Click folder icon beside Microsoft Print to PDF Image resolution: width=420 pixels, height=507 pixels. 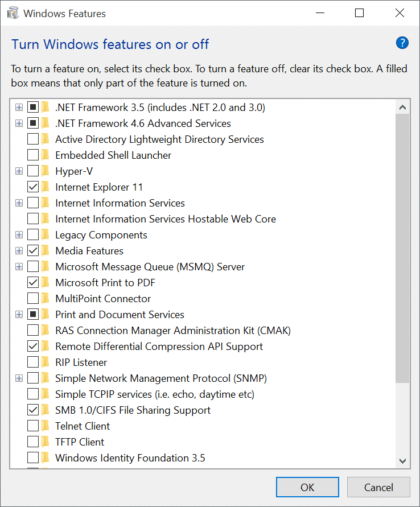pyautogui.click(x=45, y=282)
